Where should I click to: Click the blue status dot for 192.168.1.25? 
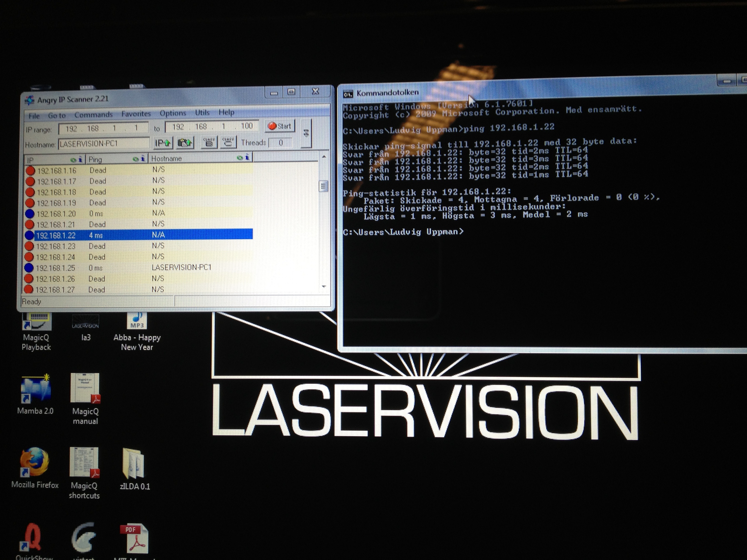[x=29, y=268]
